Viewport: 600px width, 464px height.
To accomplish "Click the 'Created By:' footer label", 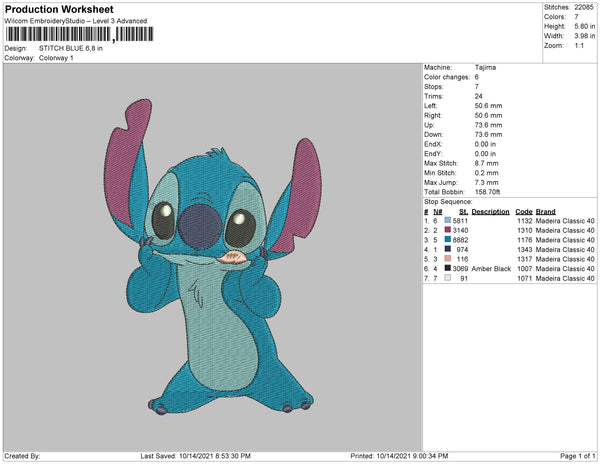I will (x=22, y=456).
